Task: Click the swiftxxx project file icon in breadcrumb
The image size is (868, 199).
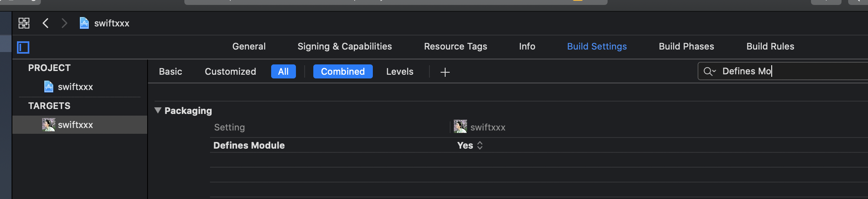Action: [84, 23]
